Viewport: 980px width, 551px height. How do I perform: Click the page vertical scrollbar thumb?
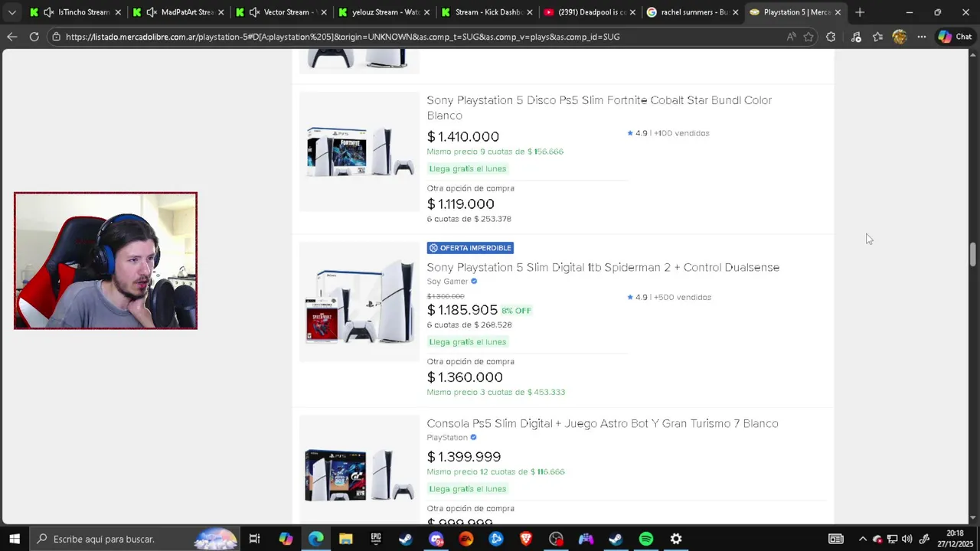click(973, 254)
